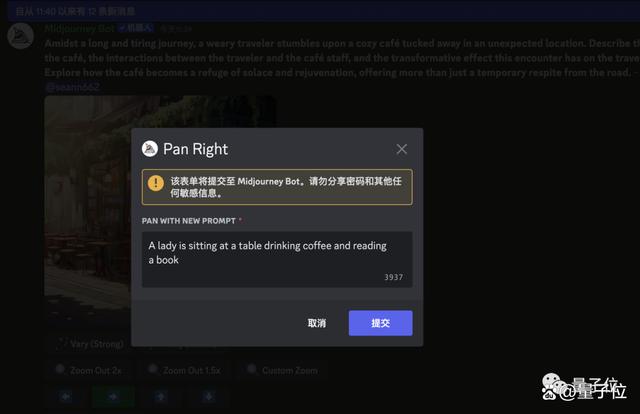Click the Custom Zoom button
This screenshot has width=640, height=414.
pyautogui.click(x=283, y=370)
